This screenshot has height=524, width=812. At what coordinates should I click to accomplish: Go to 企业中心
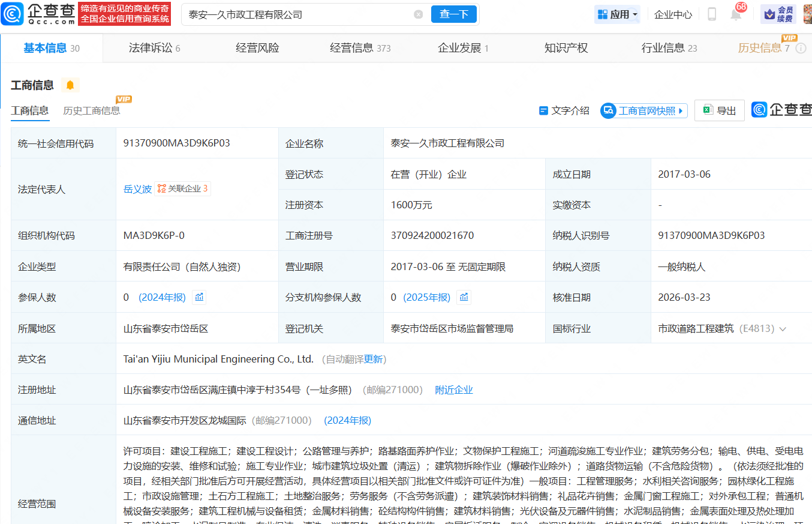coord(673,14)
